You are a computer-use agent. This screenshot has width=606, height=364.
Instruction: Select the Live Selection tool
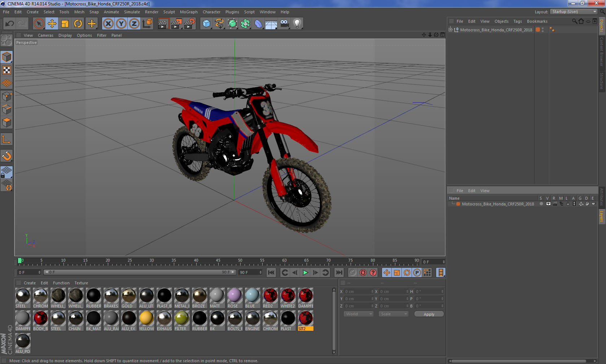tap(39, 24)
